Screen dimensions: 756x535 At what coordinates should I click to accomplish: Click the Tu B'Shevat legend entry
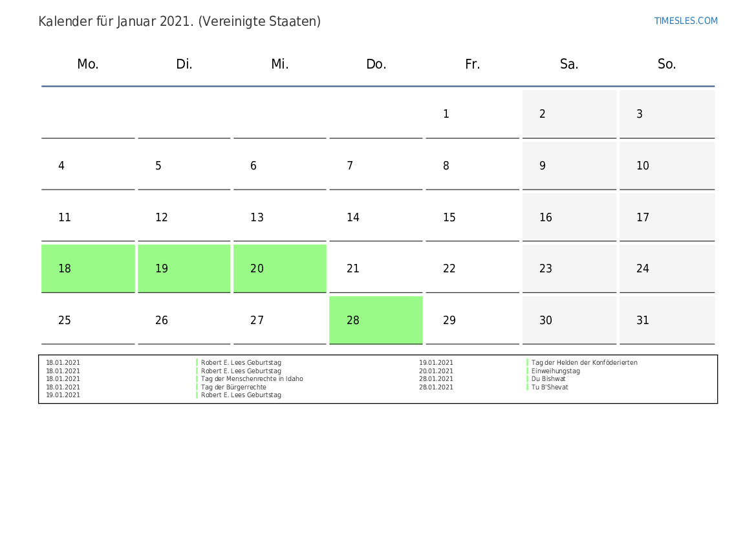click(x=550, y=388)
